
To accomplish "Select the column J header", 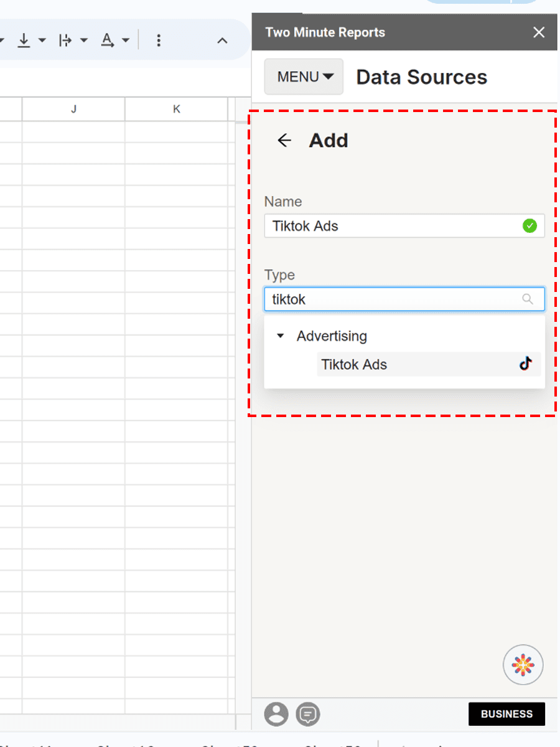I will [x=73, y=109].
